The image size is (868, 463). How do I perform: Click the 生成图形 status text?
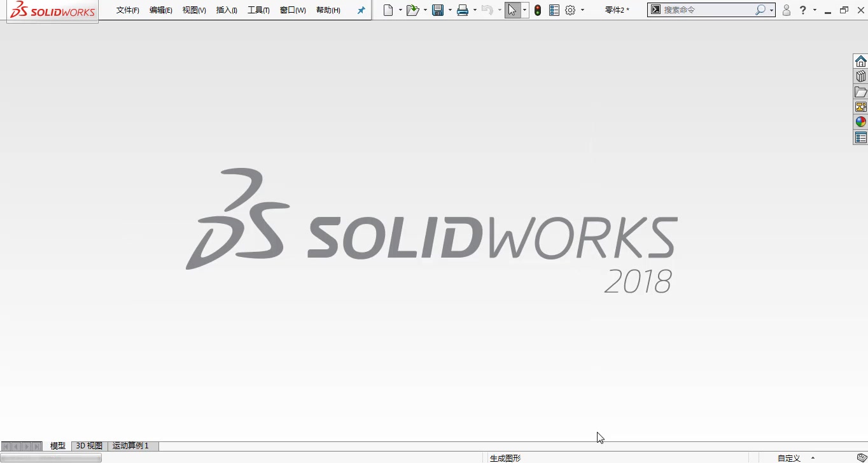click(505, 458)
